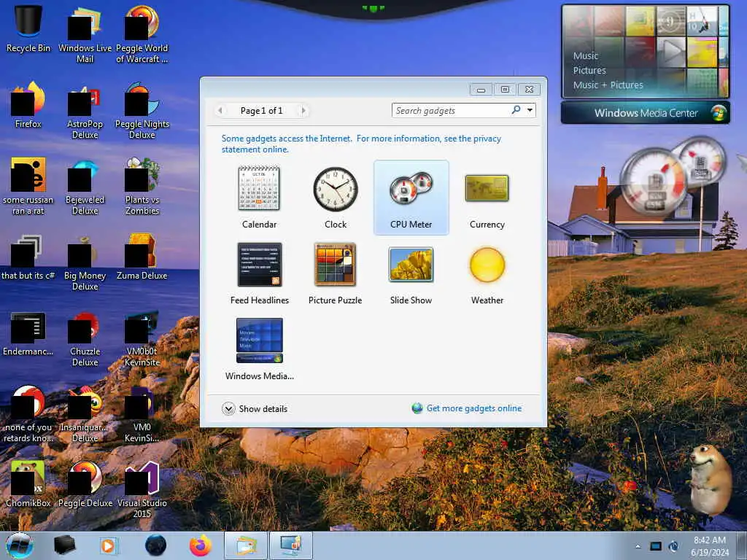
Task: Select Bejeweled Deluxe desktop icon
Action: [85, 187]
